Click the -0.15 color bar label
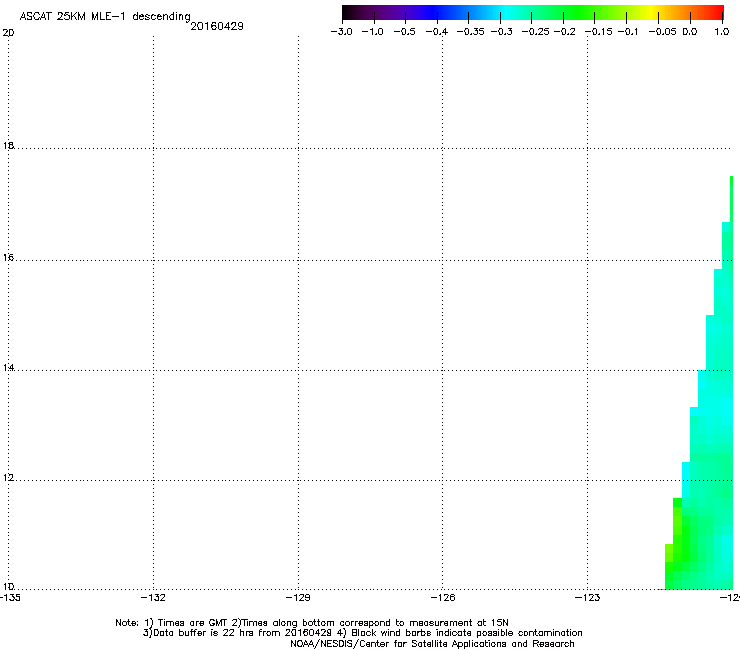The height and width of the screenshot is (650, 740). [598, 32]
